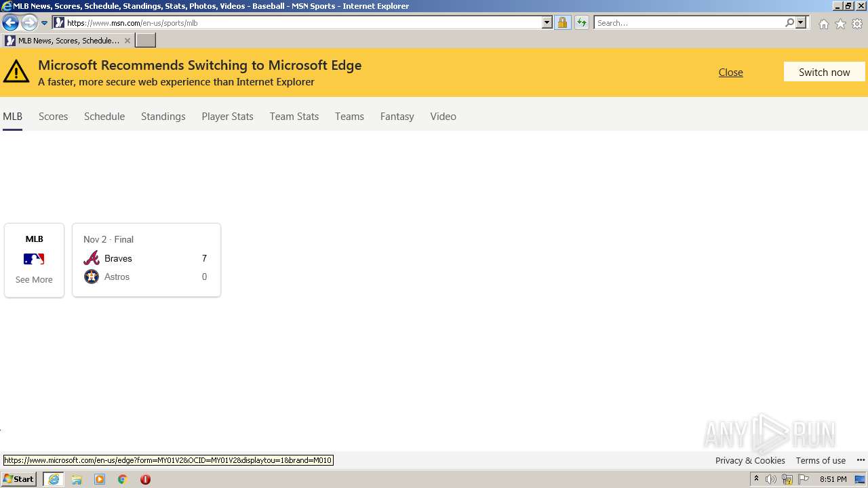This screenshot has height=488, width=868.
Task: Click the browser Forward arrow button
Action: [x=28, y=22]
